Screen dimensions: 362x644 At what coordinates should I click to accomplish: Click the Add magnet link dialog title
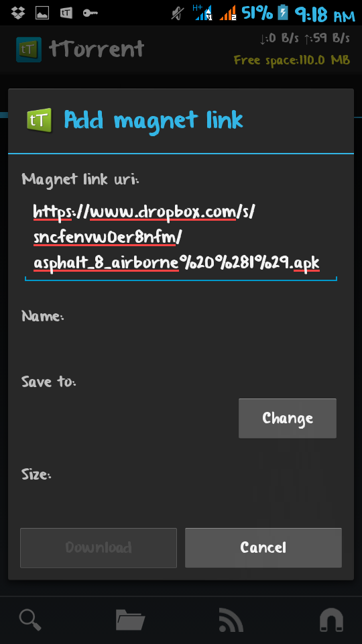point(154,120)
